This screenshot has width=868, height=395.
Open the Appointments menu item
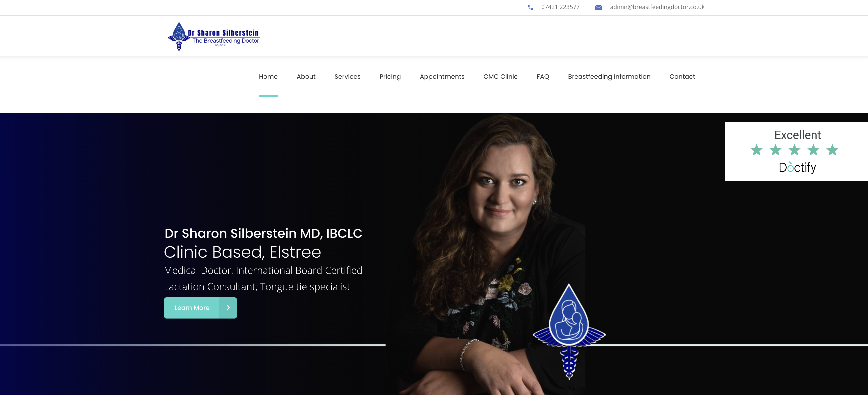pyautogui.click(x=442, y=77)
